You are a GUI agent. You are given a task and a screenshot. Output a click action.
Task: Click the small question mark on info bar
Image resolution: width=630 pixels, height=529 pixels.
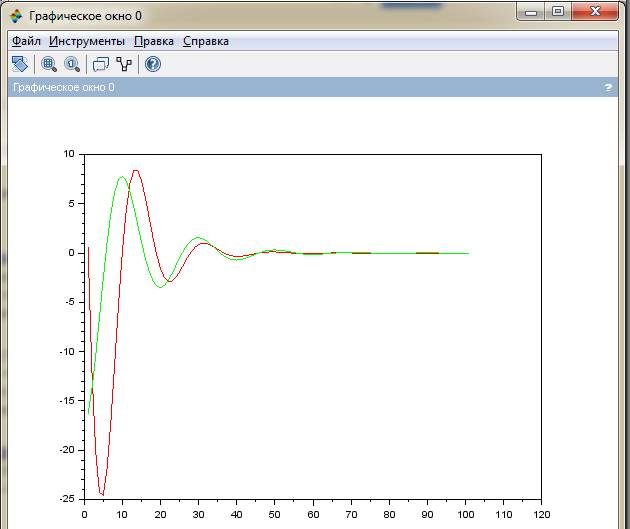pyautogui.click(x=608, y=87)
